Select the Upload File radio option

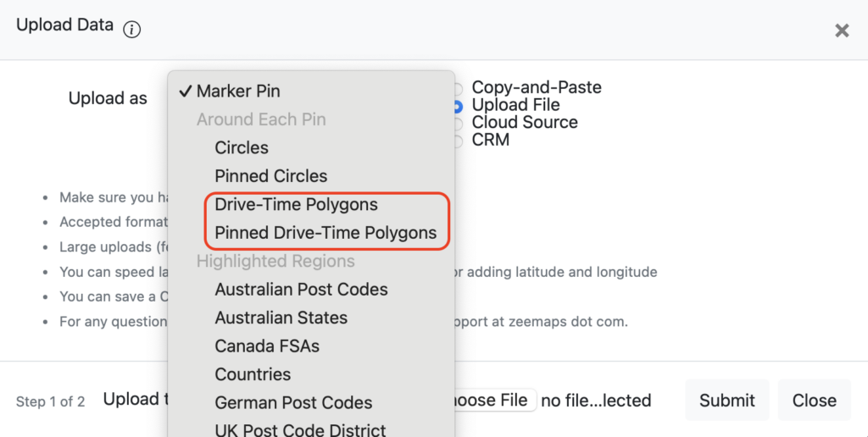[x=459, y=106]
